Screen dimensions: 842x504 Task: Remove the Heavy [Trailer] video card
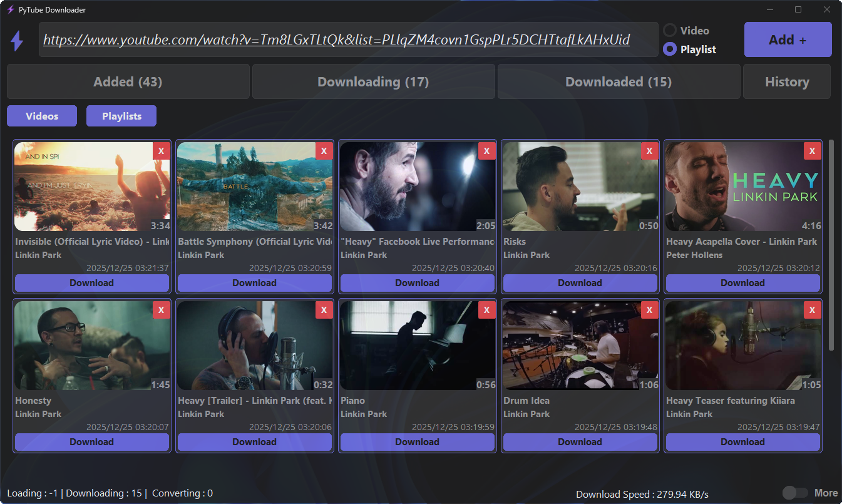[324, 310]
